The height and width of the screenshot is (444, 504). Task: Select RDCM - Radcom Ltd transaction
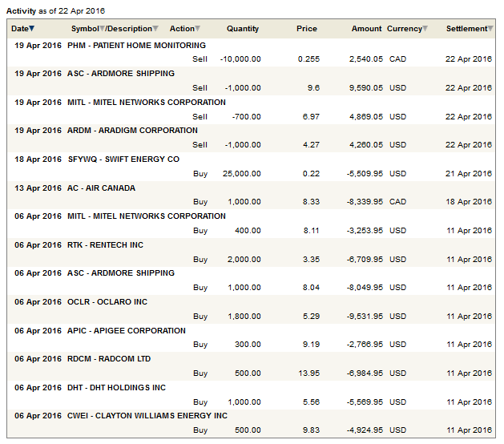[x=108, y=359]
